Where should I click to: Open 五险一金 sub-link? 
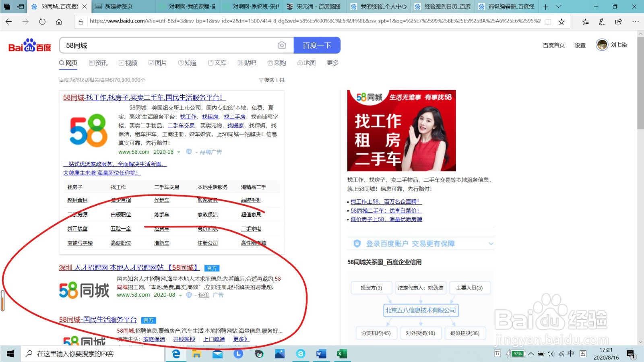[x=121, y=229]
